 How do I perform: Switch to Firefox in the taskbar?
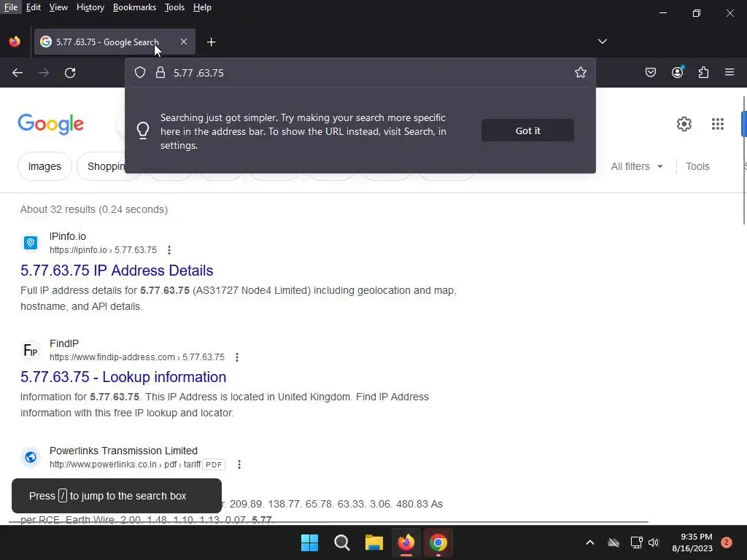pos(406,542)
